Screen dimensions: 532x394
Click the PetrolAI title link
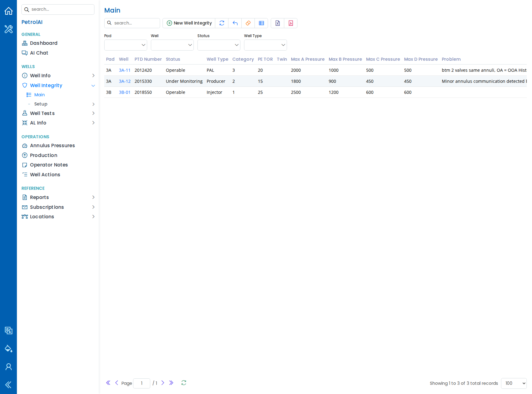(x=32, y=22)
